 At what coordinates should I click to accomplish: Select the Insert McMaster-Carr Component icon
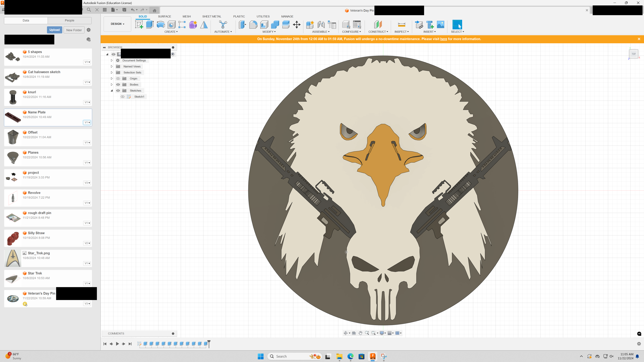pyautogui.click(x=430, y=24)
